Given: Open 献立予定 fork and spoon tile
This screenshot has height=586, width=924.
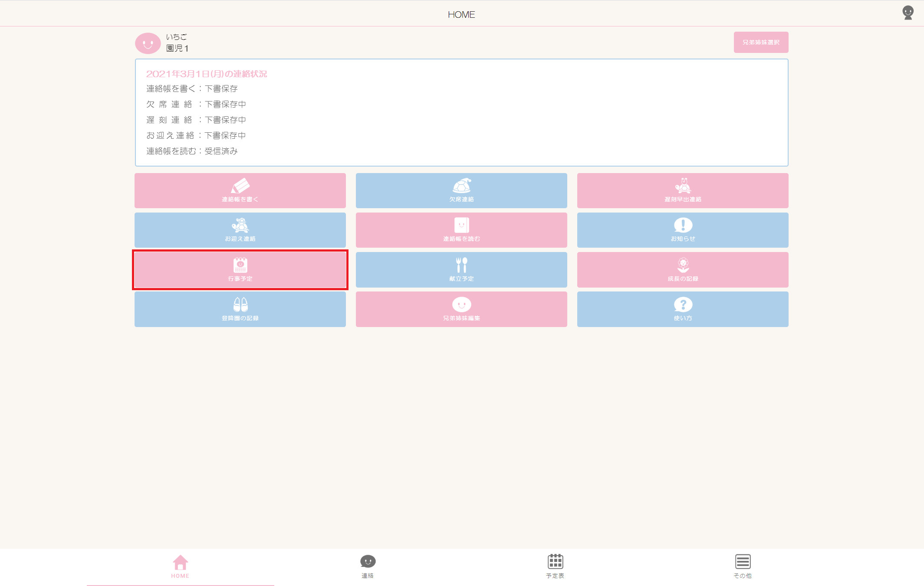Looking at the screenshot, I should [461, 270].
